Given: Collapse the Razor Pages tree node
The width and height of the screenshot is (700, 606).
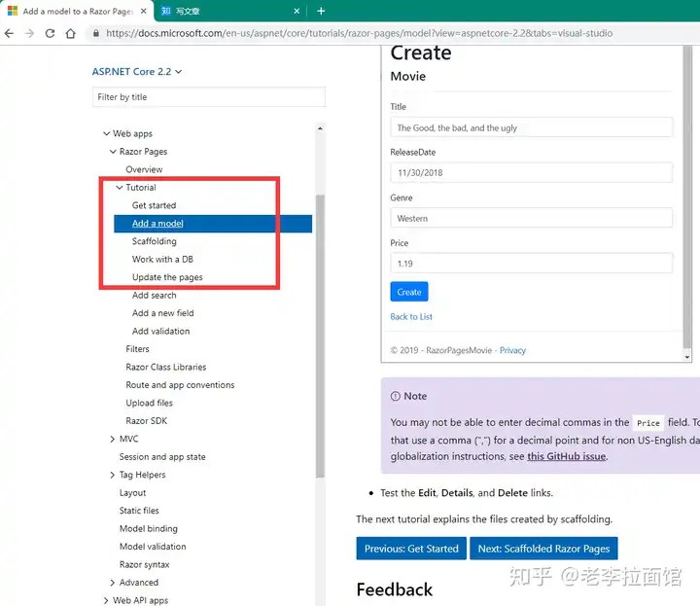Looking at the screenshot, I should [x=113, y=152].
